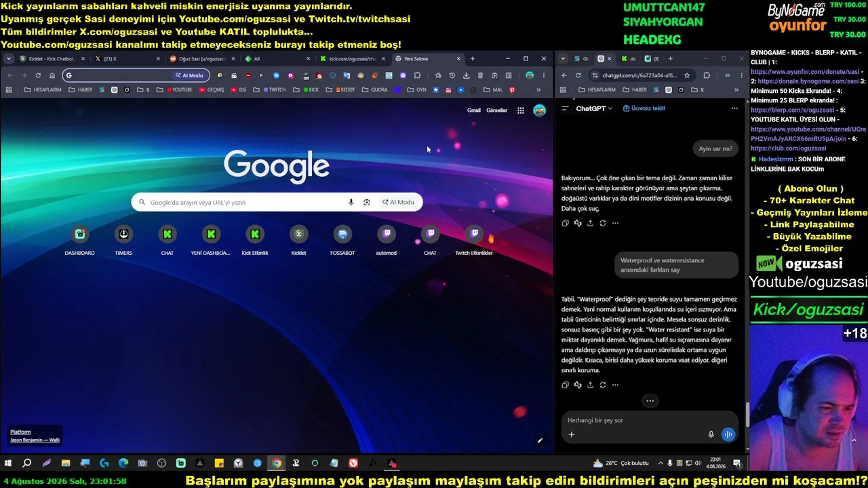Expand hidden toolbar items in ChatGPT window
Screen dimensions: 868x488
[727, 75]
